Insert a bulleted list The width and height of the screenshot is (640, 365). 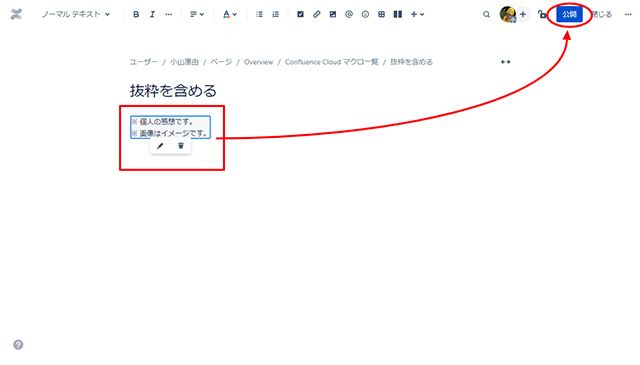tap(259, 14)
